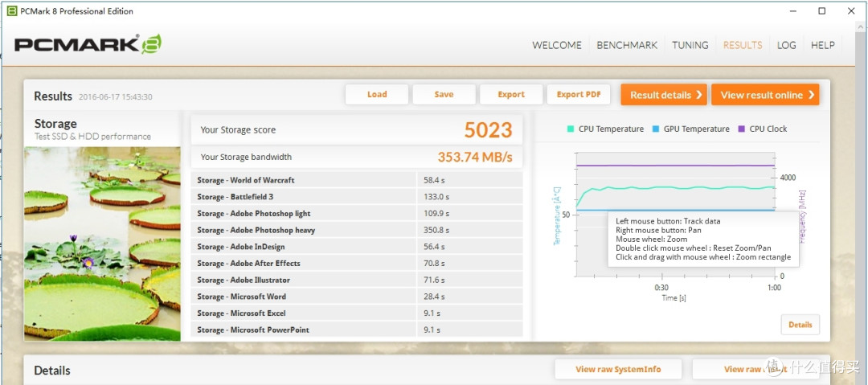Toggle CPU Clock legend swatch
868x385 pixels.
point(741,129)
